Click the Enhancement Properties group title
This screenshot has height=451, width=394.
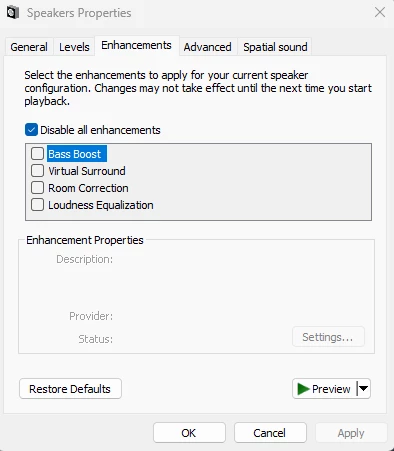[x=85, y=240]
